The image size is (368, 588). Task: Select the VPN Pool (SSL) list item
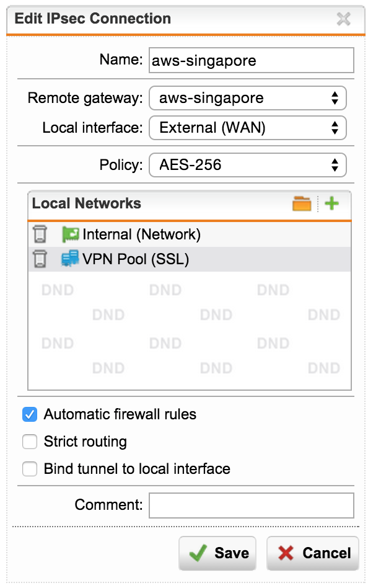tap(190, 259)
